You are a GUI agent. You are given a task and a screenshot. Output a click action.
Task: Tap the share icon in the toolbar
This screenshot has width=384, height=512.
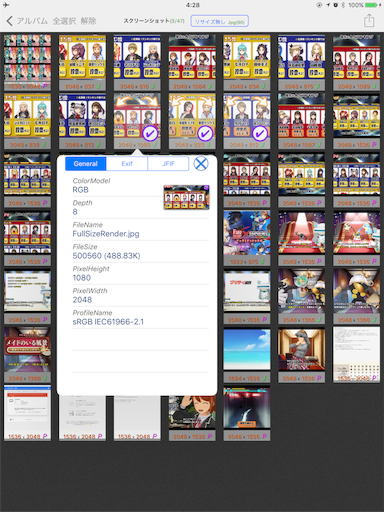[369, 21]
